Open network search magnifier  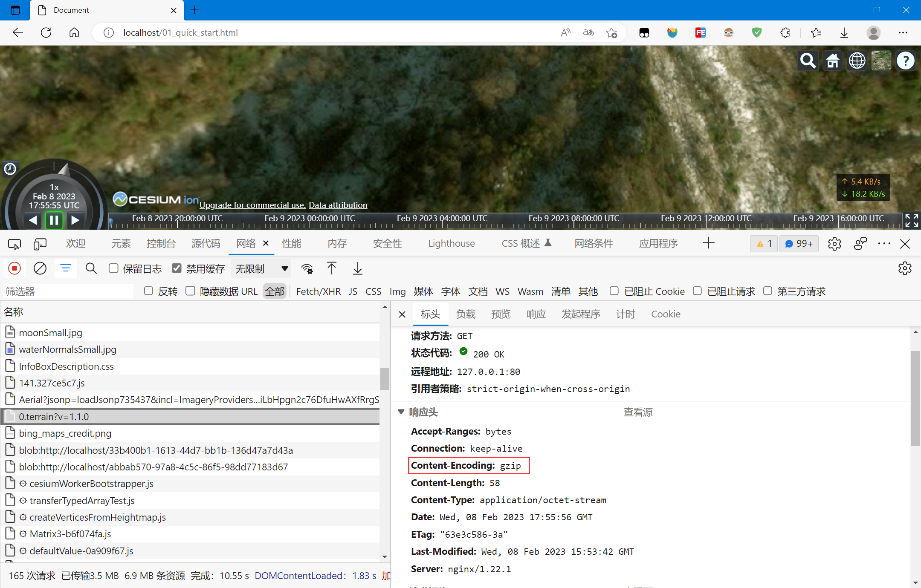[x=91, y=268]
